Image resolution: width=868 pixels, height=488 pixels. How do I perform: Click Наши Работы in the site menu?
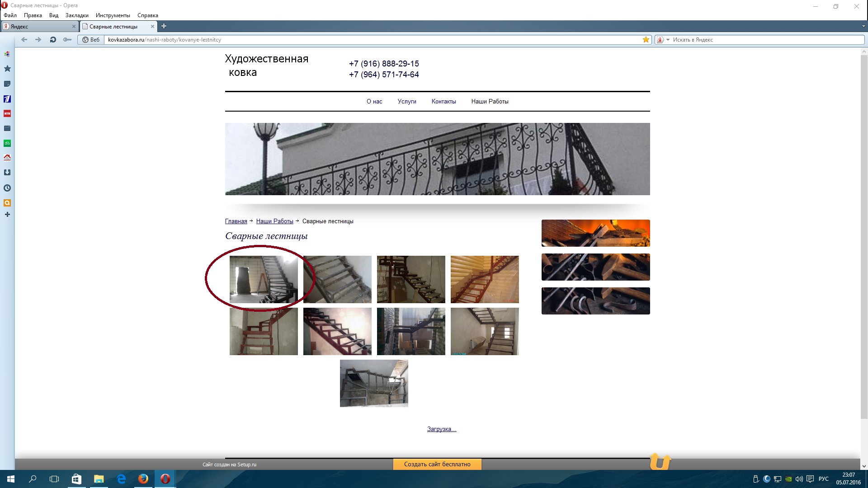click(x=490, y=102)
